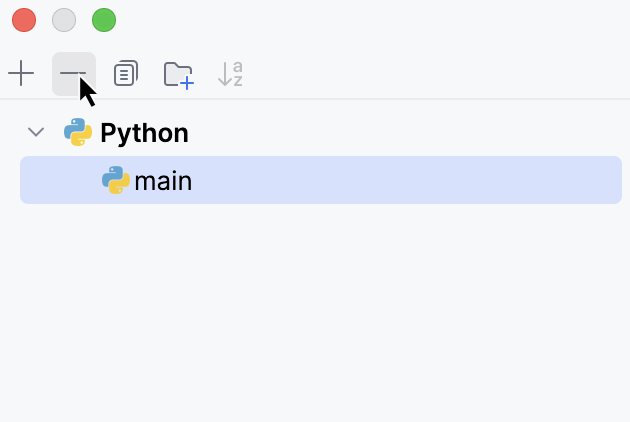Click indent space left of main's icon
Viewport: 630px width, 422px height.
60,180
